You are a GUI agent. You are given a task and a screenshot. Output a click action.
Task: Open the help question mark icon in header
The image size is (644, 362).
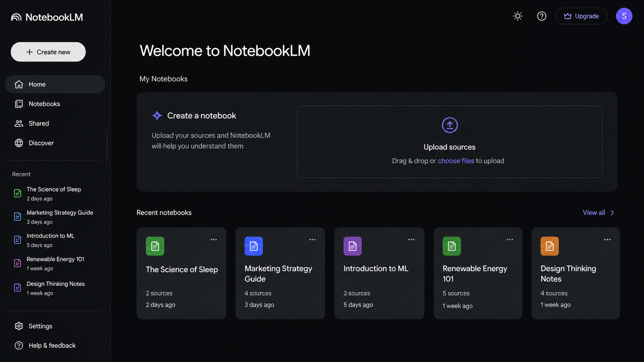pos(542,16)
